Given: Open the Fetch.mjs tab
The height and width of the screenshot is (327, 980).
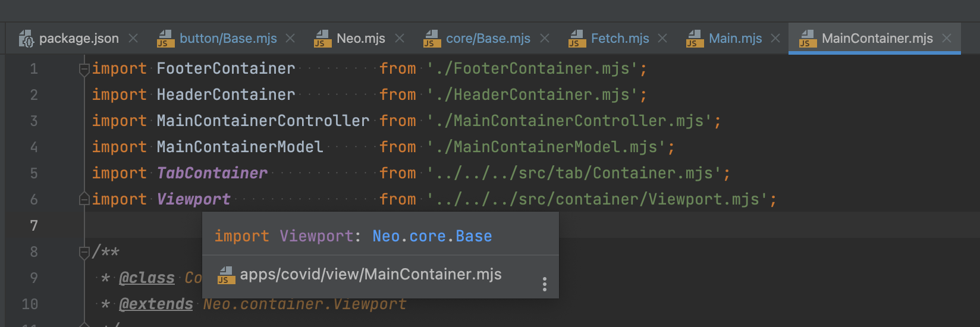Looking at the screenshot, I should pos(620,39).
